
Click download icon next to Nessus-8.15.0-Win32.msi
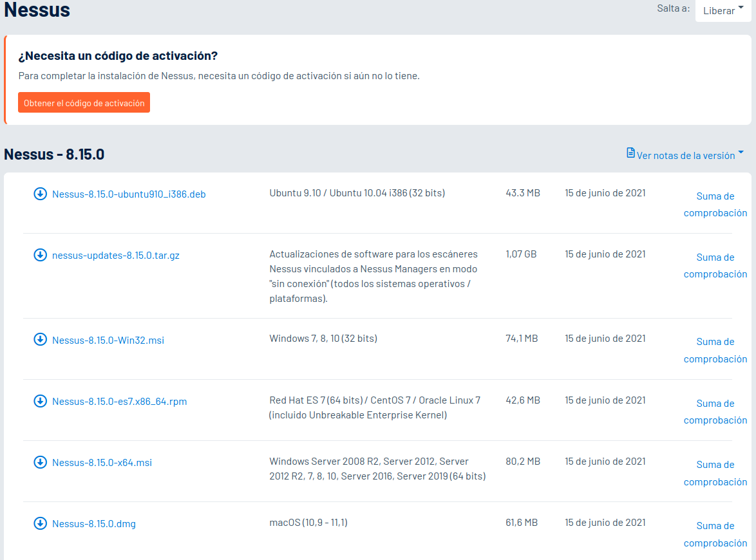(x=40, y=340)
